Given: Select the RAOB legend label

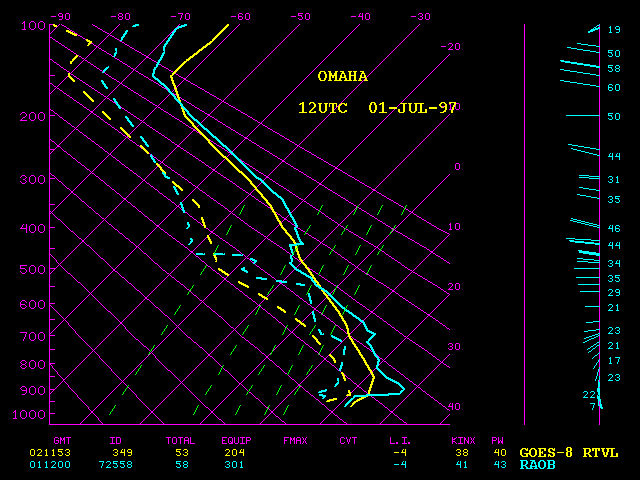Looking at the screenshot, I should 538,464.
